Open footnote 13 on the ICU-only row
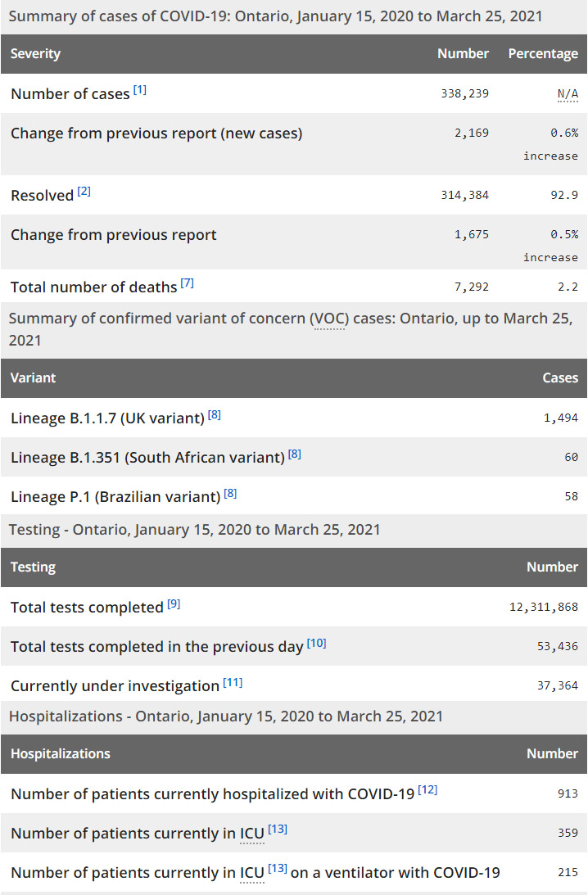The height and width of the screenshot is (895, 588). click(278, 829)
